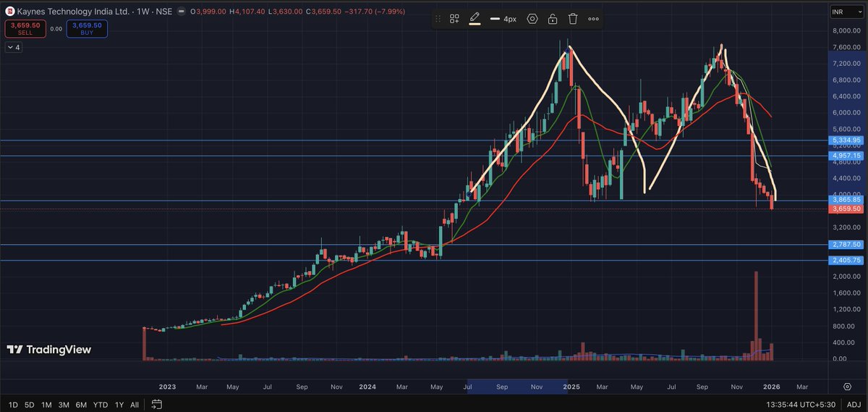Open more options three-dot menu

click(x=593, y=19)
